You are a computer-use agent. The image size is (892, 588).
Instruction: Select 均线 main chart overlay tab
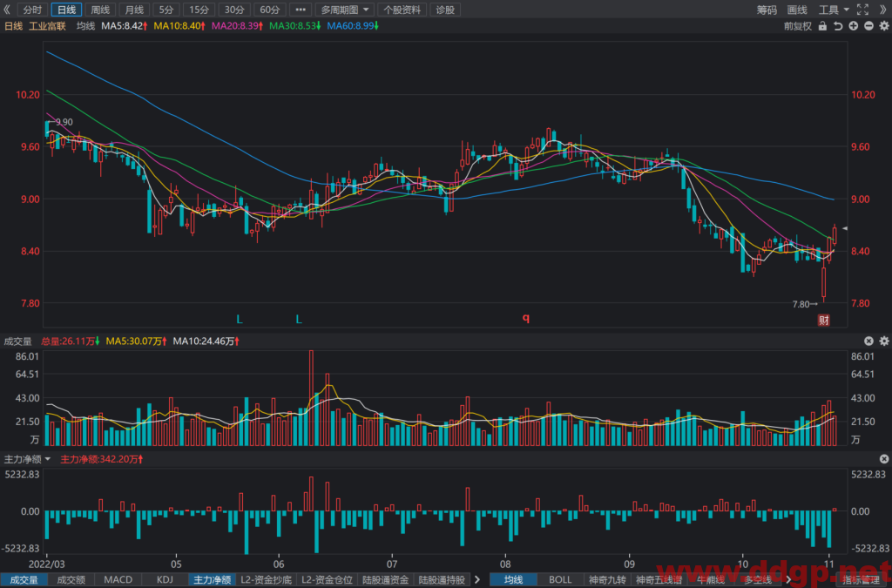pyautogui.click(x=513, y=579)
